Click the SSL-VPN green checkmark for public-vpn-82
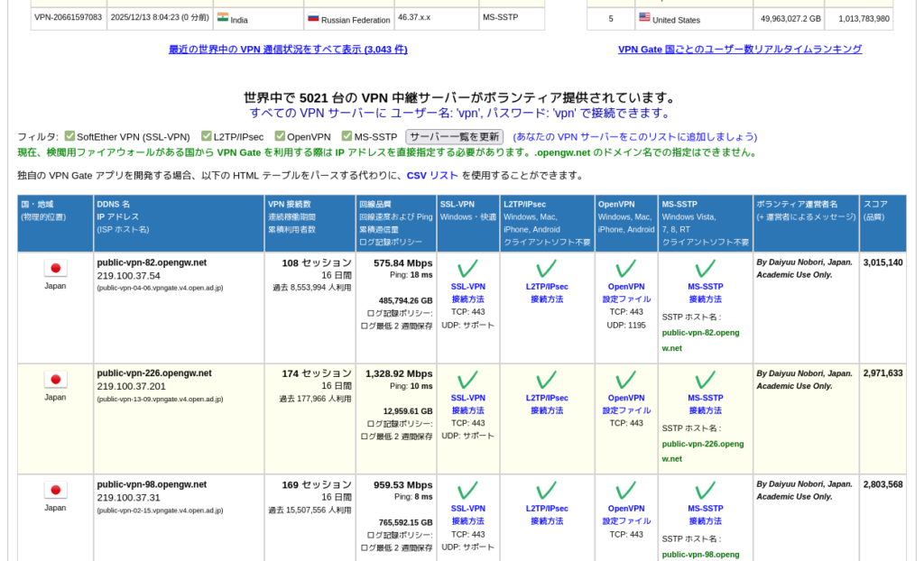The height and width of the screenshot is (561, 924). tap(467, 268)
